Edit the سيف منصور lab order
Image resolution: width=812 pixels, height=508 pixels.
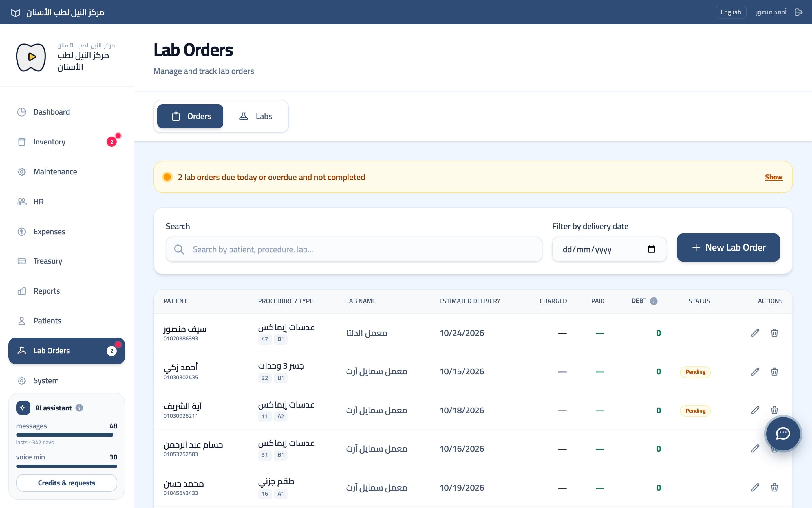pos(755,333)
